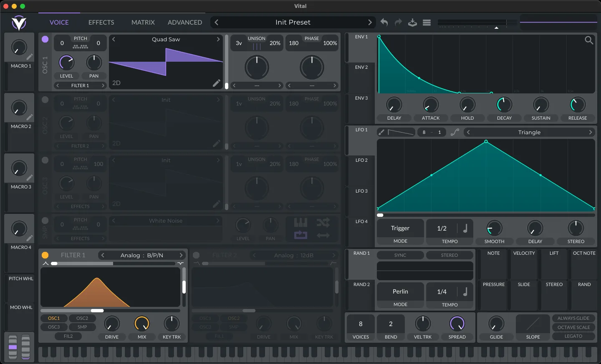Click the unison stack bars icon in OSC 1

[x=256, y=46]
